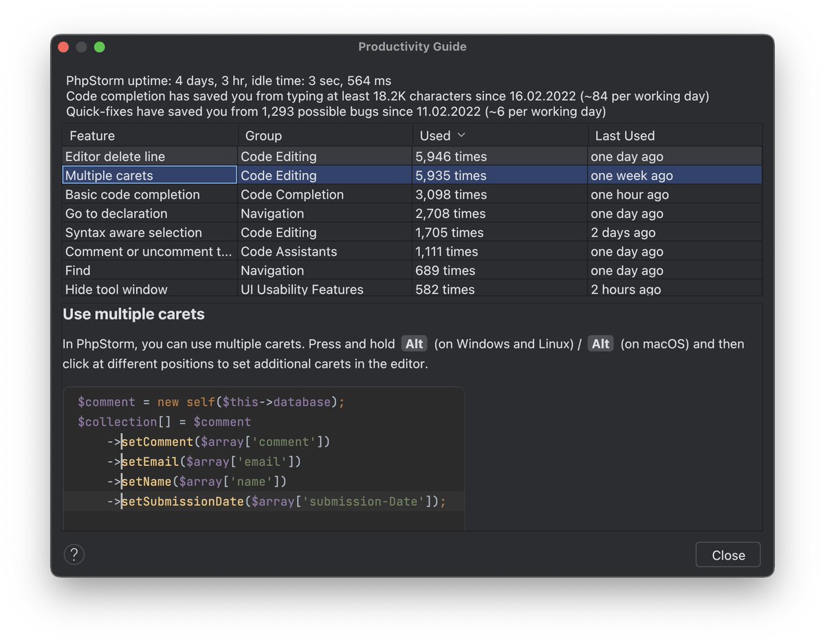Screen dimensions: 825x644
Task: Select the Find feature row
Action: tap(412, 271)
